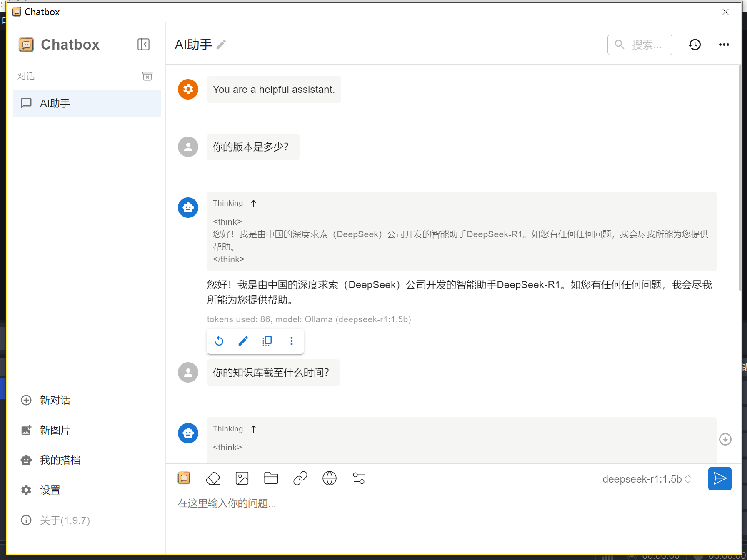747x560 pixels.
Task: Insert a link using the chain icon
Action: point(300,478)
